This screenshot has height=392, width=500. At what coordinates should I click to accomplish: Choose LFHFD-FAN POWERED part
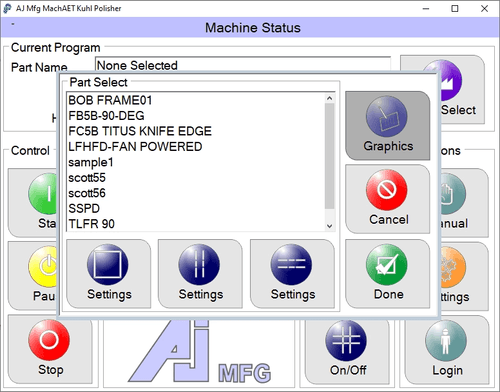[x=196, y=147]
